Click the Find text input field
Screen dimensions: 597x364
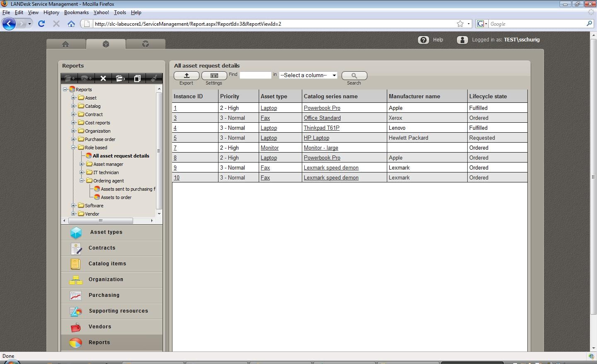click(255, 75)
